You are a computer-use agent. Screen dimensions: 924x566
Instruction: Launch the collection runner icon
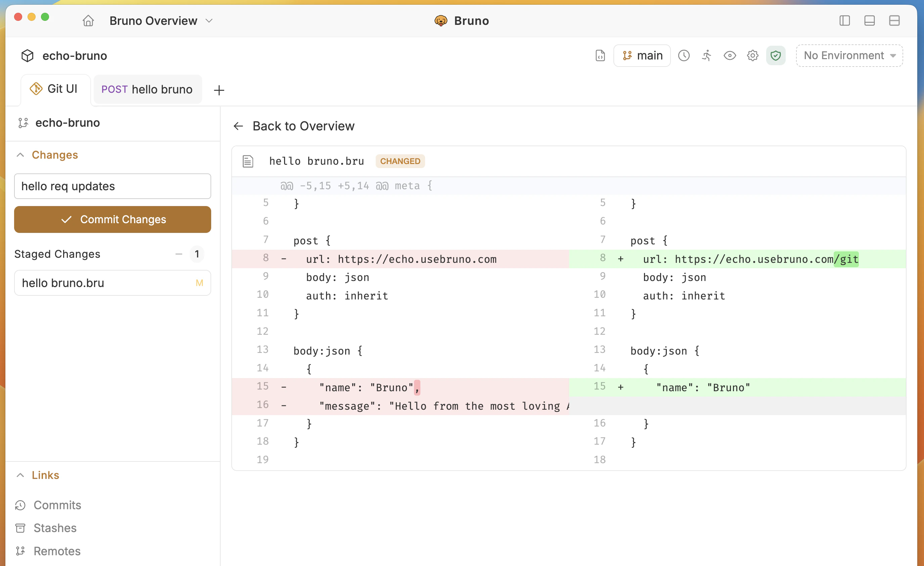(x=707, y=55)
